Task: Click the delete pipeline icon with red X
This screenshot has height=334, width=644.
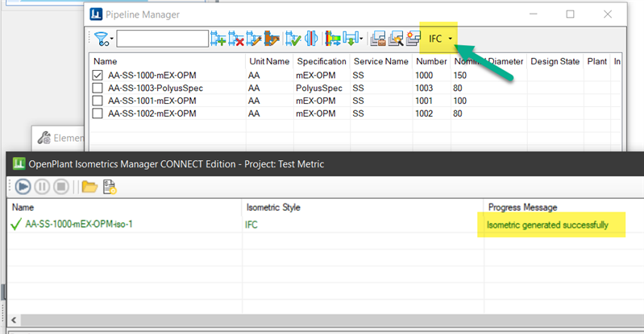Action: pyautogui.click(x=236, y=39)
